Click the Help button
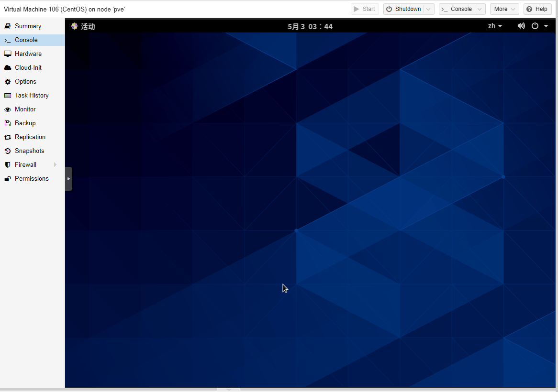Screen dimensions: 558x392 coord(537,9)
